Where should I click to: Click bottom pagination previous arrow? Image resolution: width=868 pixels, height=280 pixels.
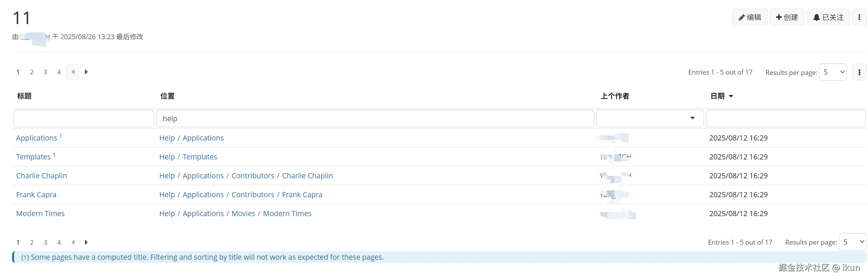point(73,242)
